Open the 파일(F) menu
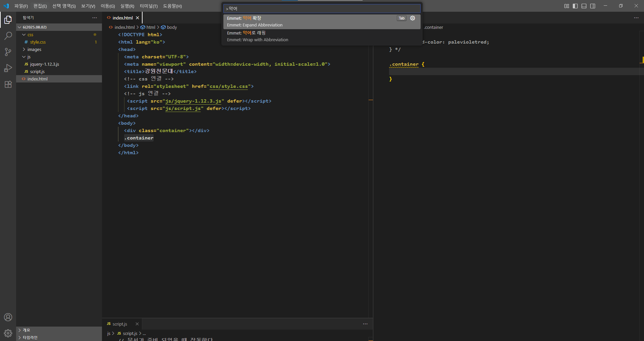The image size is (644, 341). coord(21,6)
